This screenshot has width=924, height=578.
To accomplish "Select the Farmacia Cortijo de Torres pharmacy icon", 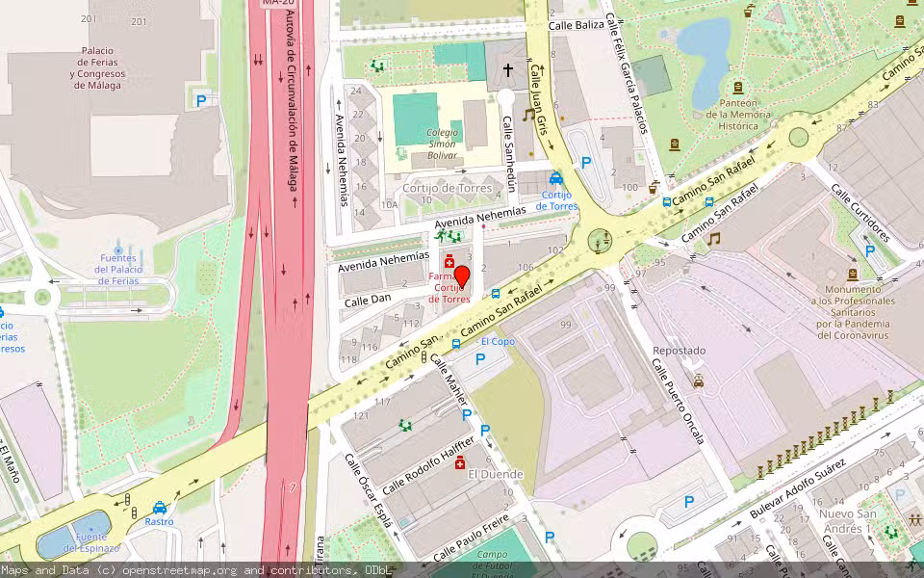I will (449, 262).
